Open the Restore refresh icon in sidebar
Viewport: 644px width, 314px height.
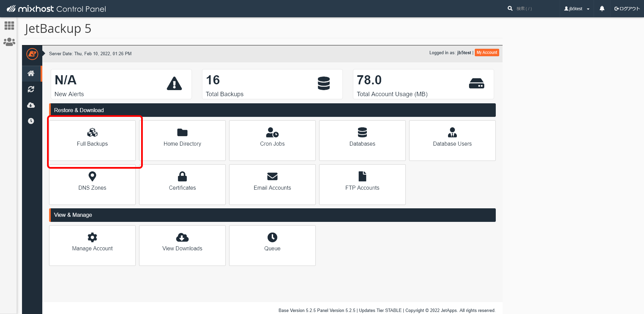[x=31, y=89]
